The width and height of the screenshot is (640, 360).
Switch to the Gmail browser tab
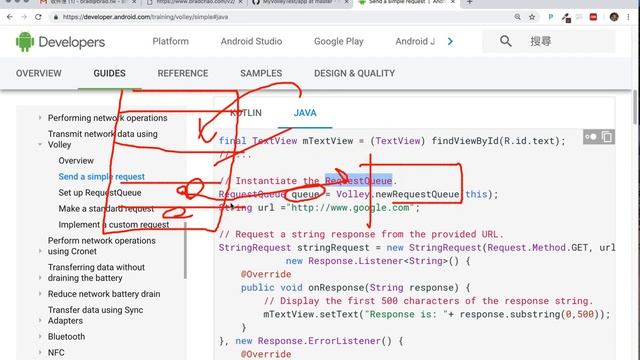point(88,2)
